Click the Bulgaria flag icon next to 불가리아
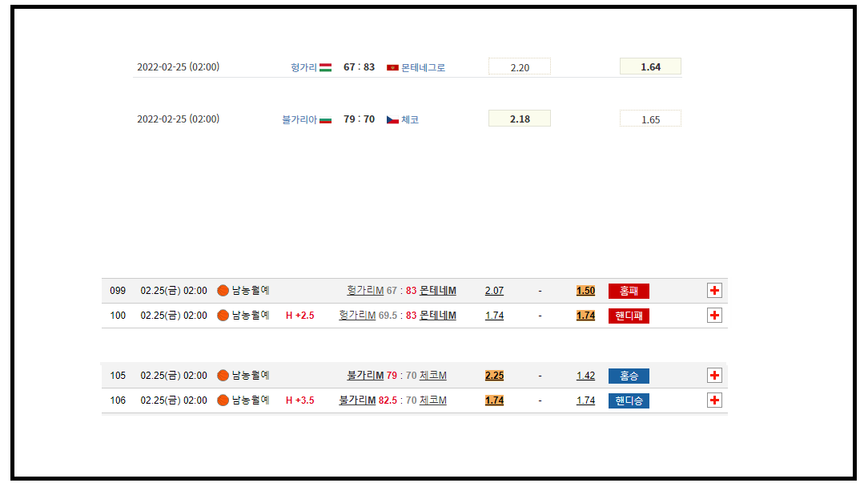Screen dimensions: 868x487 [325, 119]
